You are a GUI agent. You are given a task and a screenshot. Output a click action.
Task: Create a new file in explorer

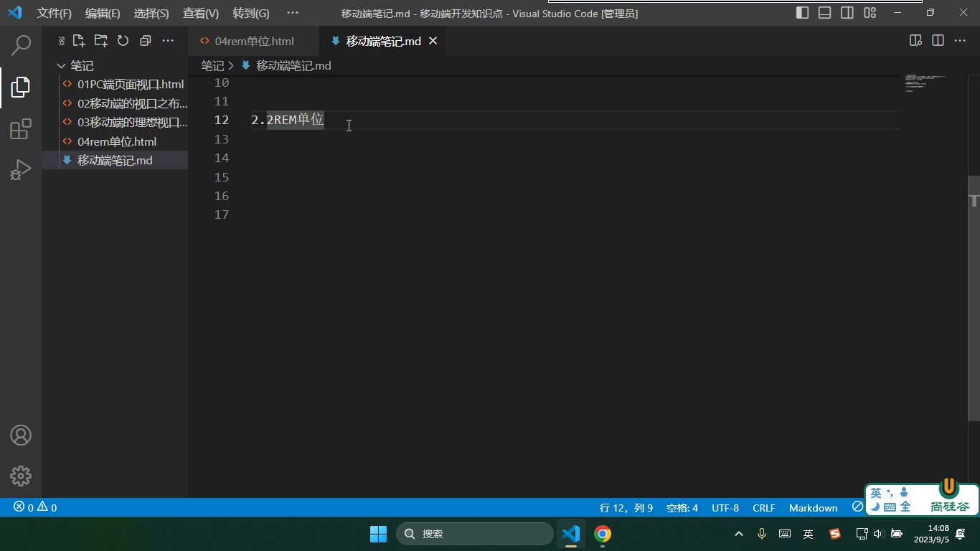tap(79, 41)
